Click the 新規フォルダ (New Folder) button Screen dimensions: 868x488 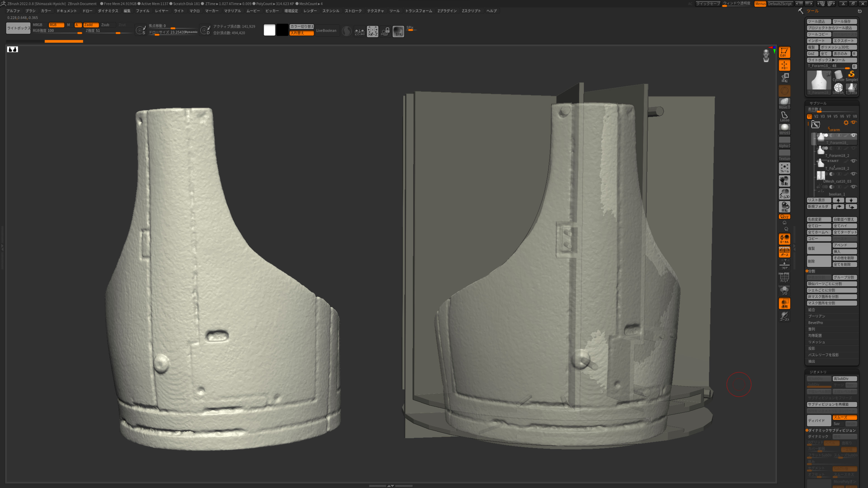click(x=819, y=206)
